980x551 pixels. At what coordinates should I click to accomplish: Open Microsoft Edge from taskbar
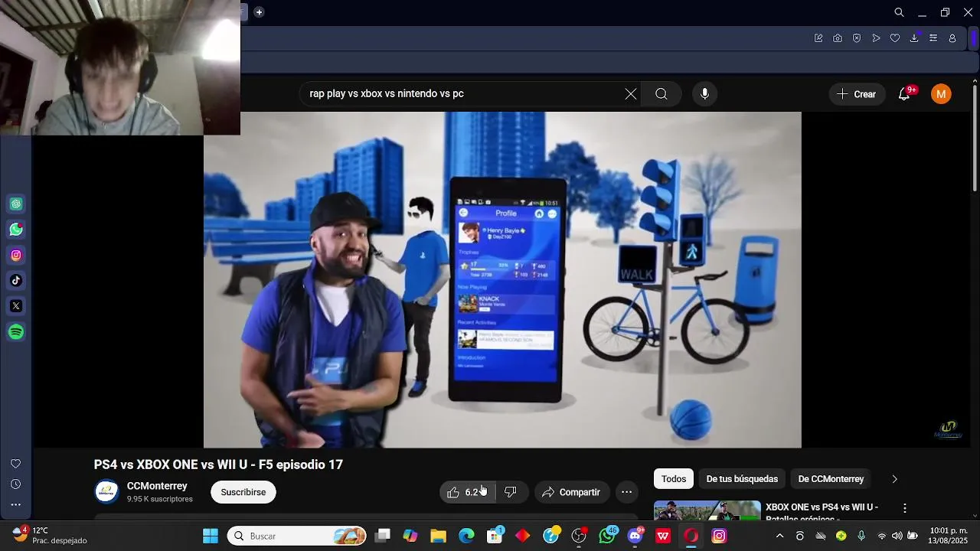point(466,536)
